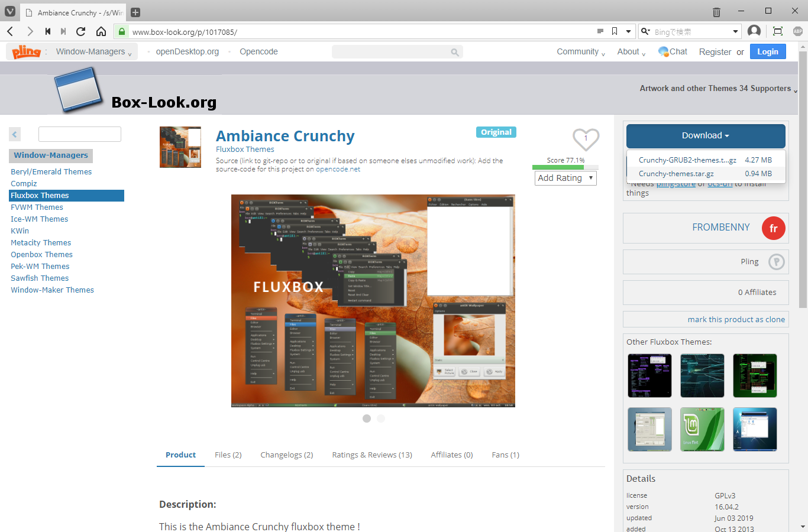
Task: Open the search engine selector icon
Action: click(x=646, y=31)
